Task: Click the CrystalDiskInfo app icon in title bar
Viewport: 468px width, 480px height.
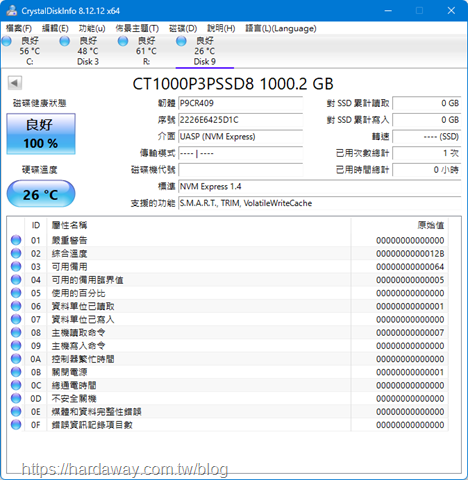Action: coord(11,11)
